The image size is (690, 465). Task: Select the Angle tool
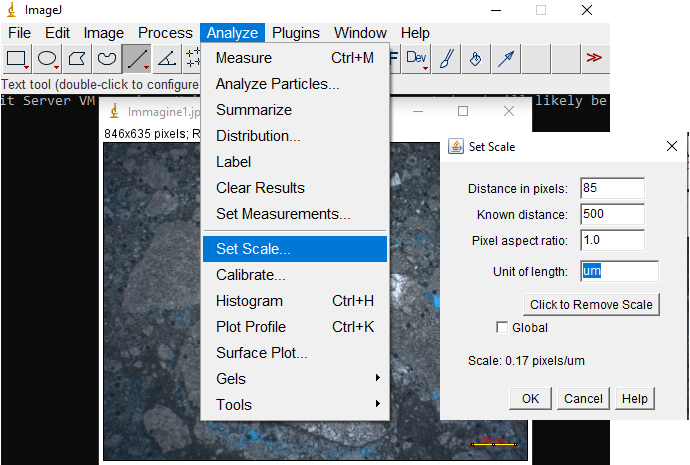coord(166,59)
